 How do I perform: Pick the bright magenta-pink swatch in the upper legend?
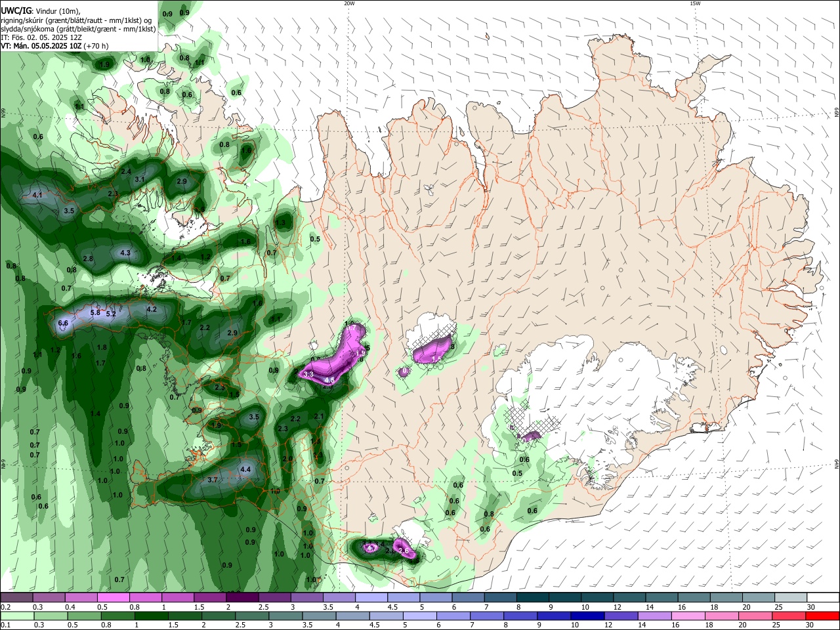pos(114,597)
